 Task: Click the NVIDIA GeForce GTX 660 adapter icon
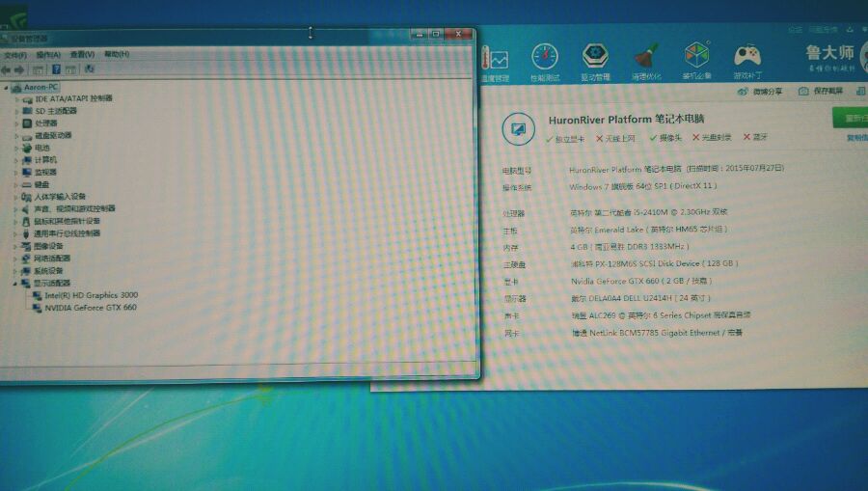coord(37,309)
